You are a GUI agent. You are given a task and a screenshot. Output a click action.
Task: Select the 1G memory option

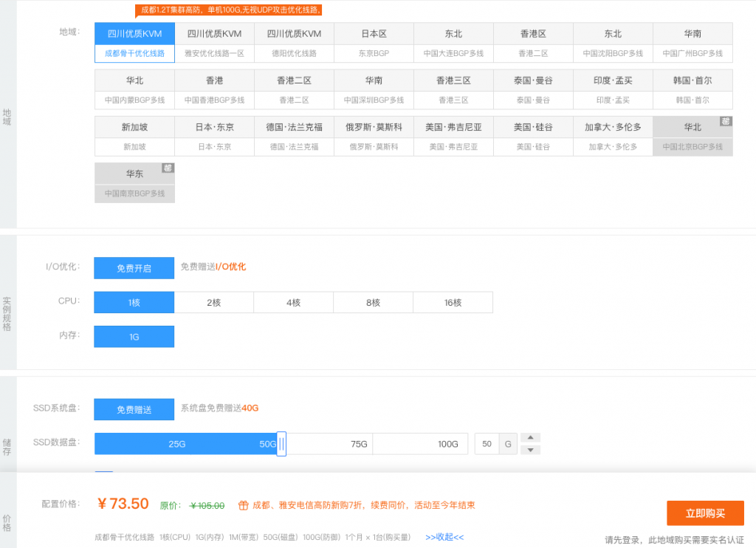click(134, 337)
